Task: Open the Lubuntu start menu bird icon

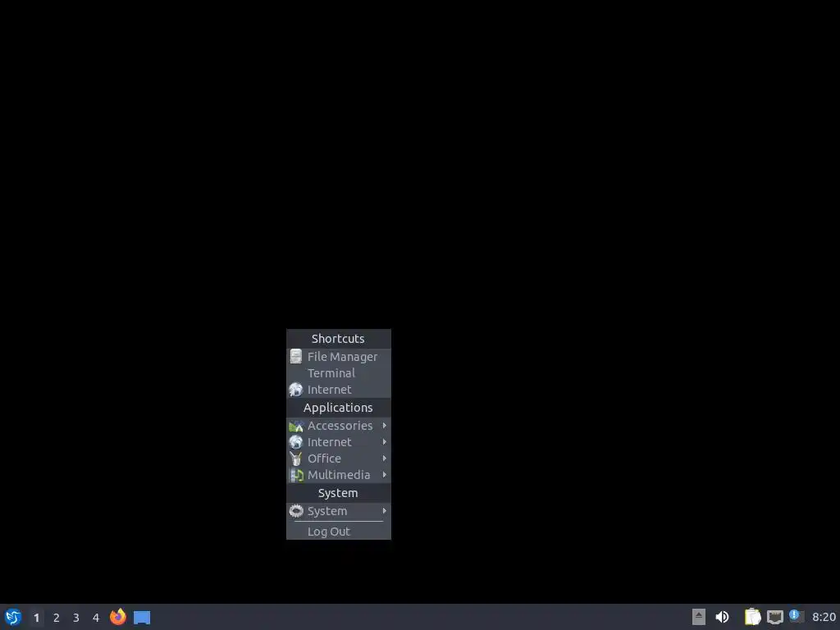Action: tap(13, 617)
